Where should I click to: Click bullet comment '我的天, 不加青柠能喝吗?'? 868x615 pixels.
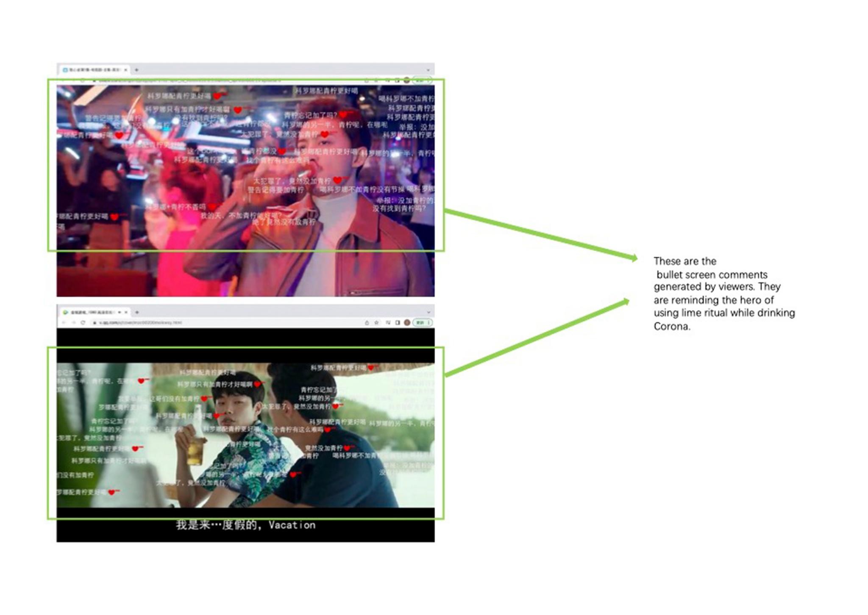coord(241,216)
